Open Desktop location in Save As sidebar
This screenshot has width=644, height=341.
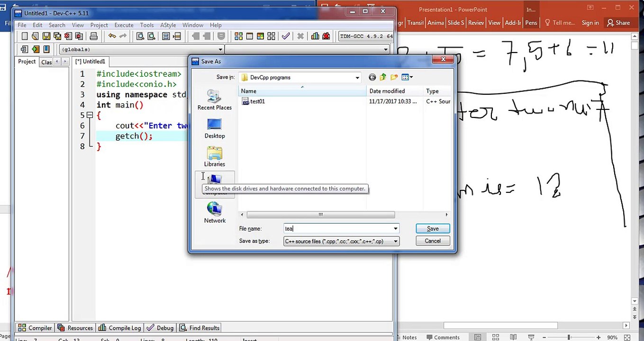click(215, 129)
